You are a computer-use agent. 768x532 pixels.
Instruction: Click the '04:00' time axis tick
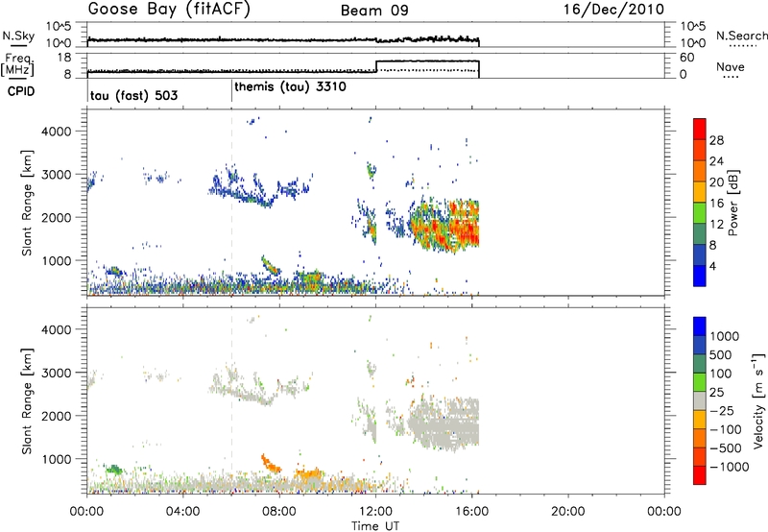182,512
